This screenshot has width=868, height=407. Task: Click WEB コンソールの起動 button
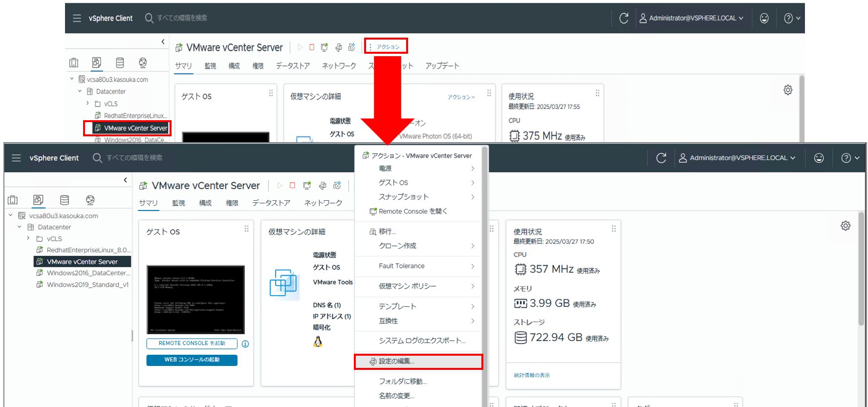point(192,360)
